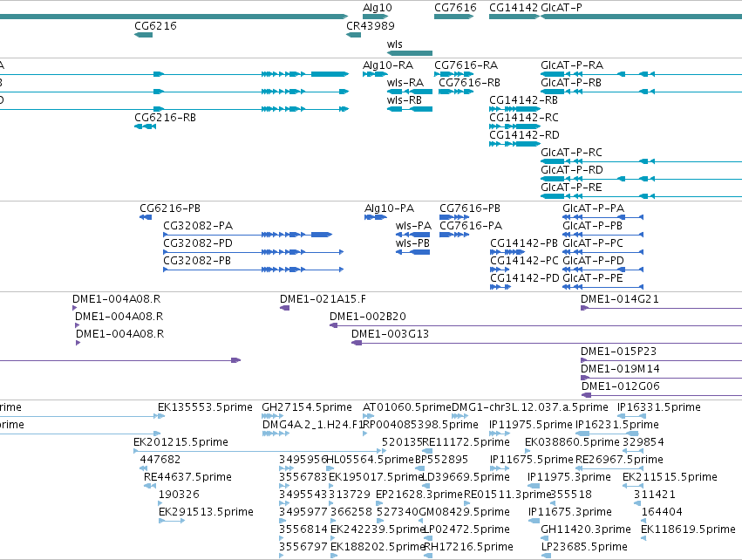Click the GlcAT-P-RB transcript label
The height and width of the screenshot is (560, 742).
pos(571,83)
